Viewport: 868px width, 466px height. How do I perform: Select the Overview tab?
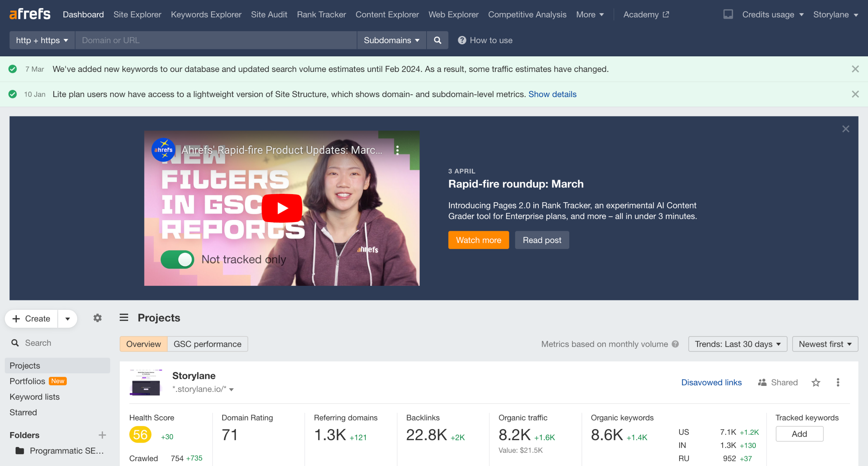coord(143,344)
